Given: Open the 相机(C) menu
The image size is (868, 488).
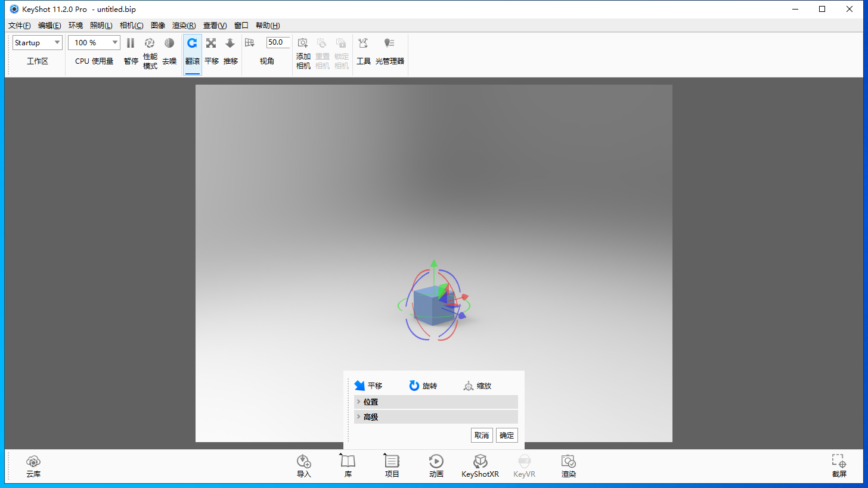Looking at the screenshot, I should [131, 26].
